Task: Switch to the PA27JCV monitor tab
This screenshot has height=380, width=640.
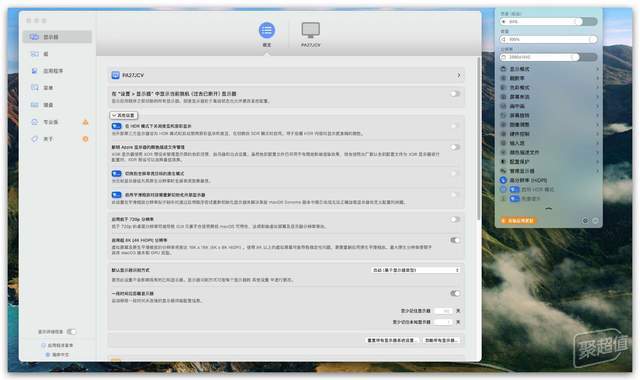Action: [x=311, y=30]
